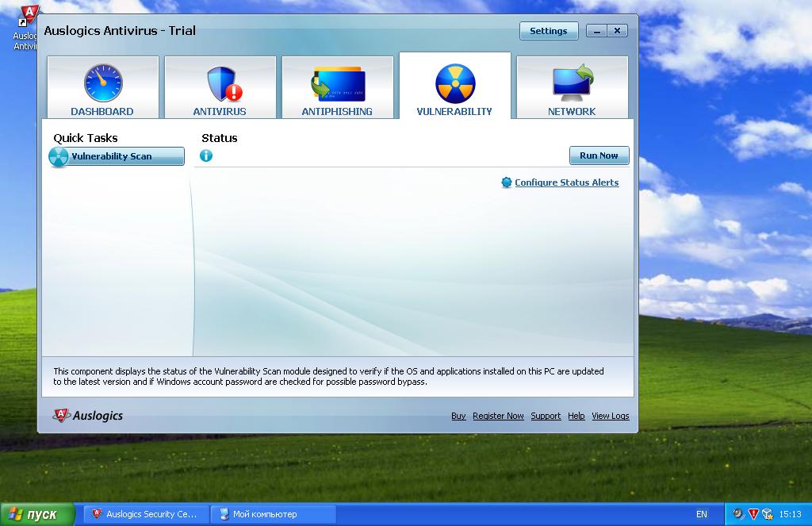Click the tray icon next to the clock
812x526 pixels.
[x=768, y=514]
